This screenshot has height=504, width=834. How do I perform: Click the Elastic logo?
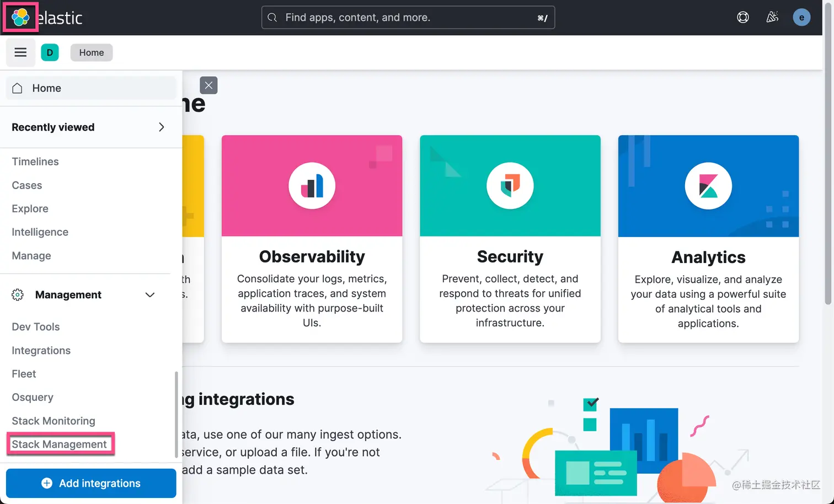coord(20,17)
